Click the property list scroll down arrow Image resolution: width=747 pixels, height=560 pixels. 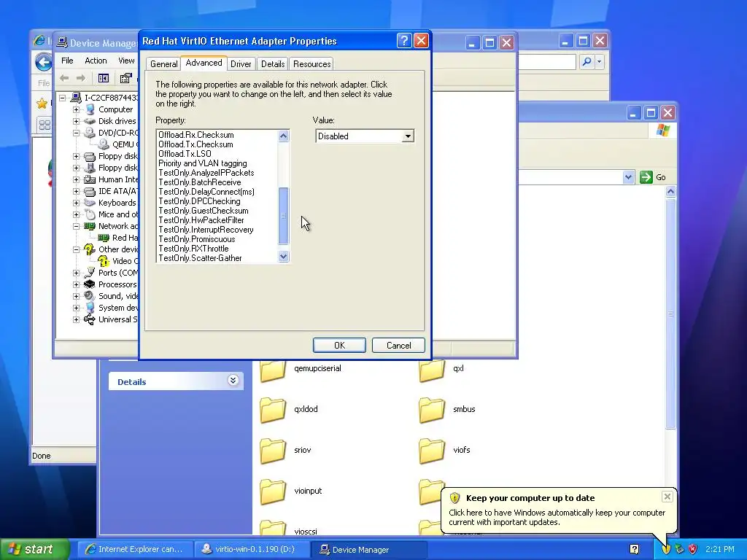tap(284, 257)
